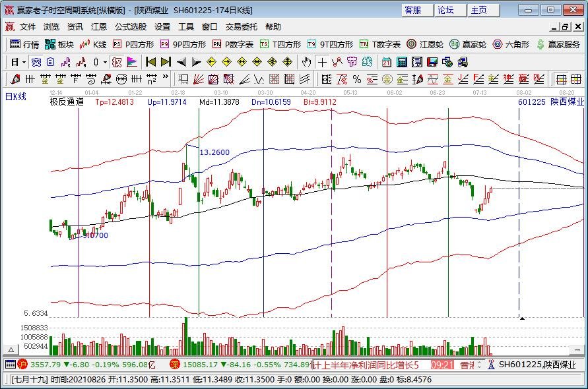Expand the 日 period dropdown arrow
The height and width of the screenshot is (389, 588).
(24, 62)
